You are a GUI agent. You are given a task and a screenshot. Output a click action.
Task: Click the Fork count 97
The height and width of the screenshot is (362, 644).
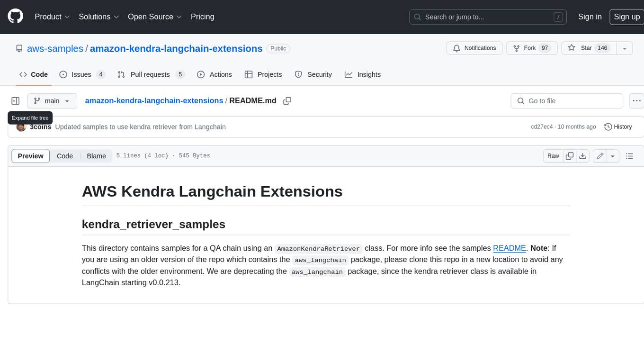(x=545, y=48)
